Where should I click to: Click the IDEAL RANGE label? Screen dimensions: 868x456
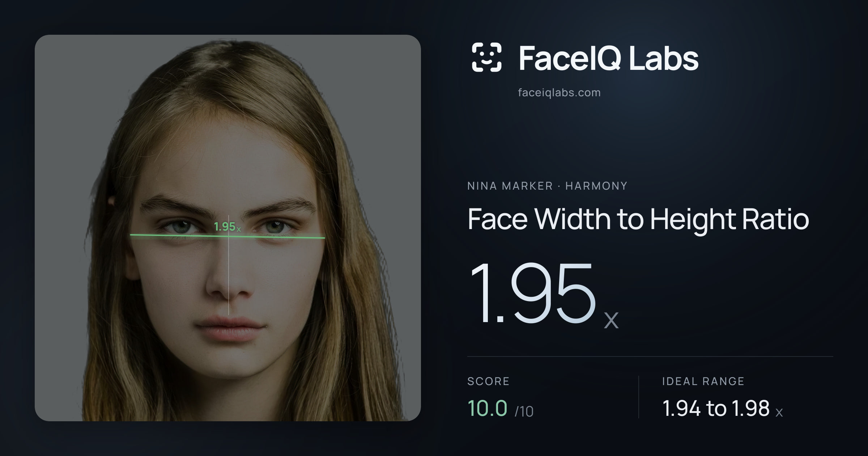pyautogui.click(x=703, y=381)
